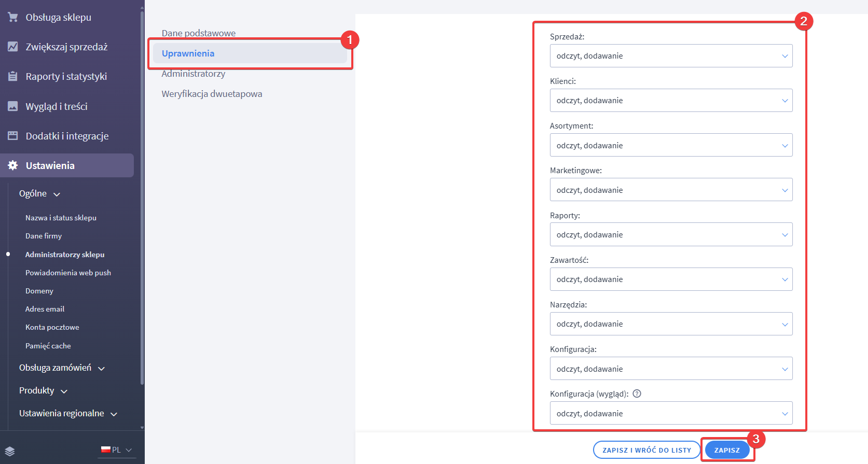The width and height of the screenshot is (868, 464).
Task: Click the clipboard icon beside Raporty i statystyki
Action: point(13,76)
